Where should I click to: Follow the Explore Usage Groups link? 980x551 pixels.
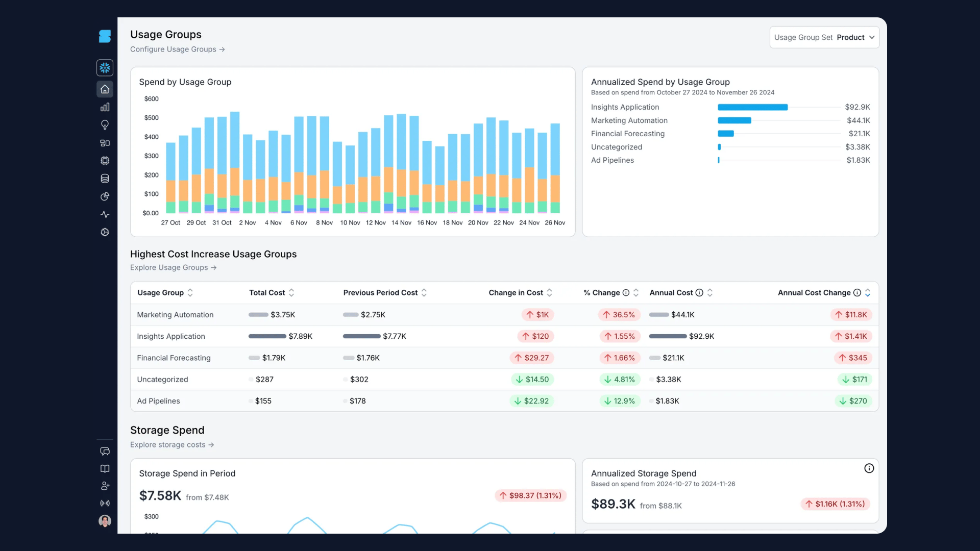tap(173, 267)
